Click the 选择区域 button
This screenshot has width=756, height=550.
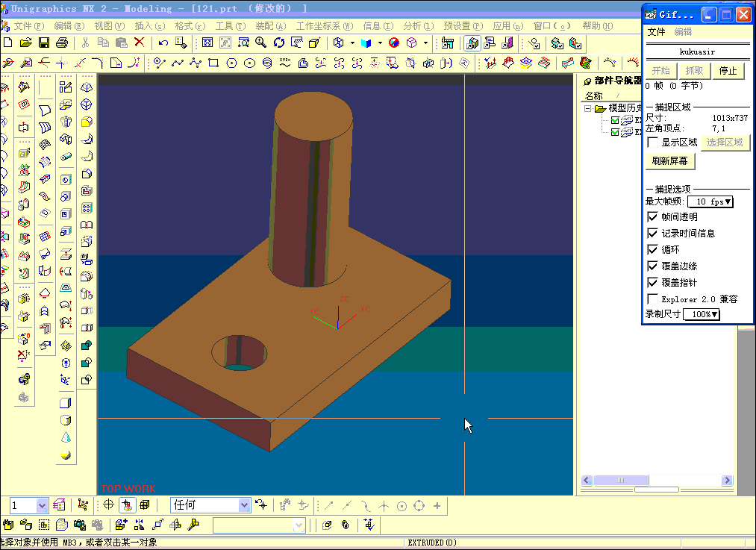point(725,143)
